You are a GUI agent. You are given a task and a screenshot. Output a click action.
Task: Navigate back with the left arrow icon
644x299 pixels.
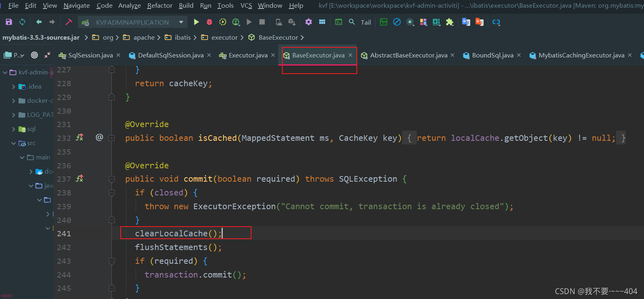click(39, 22)
